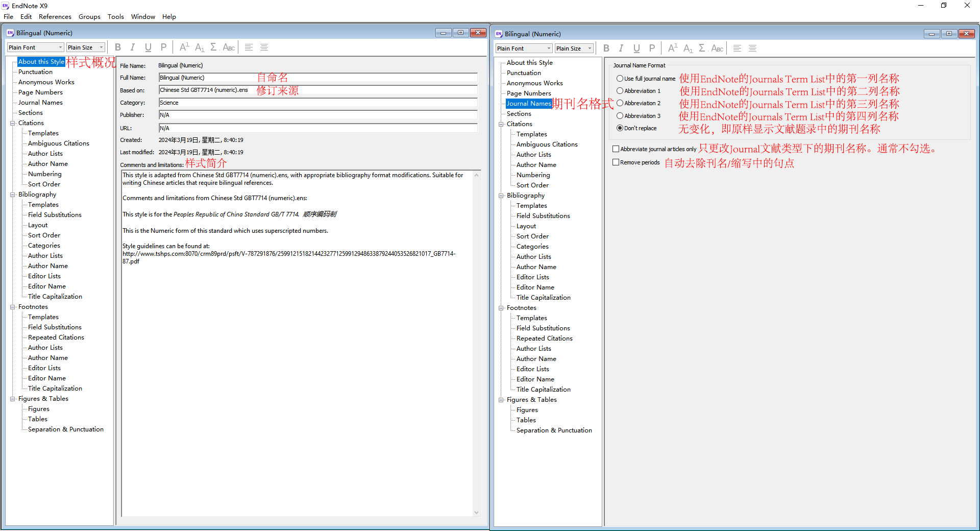
Task: Click the Full Name input field
Action: (x=318, y=78)
